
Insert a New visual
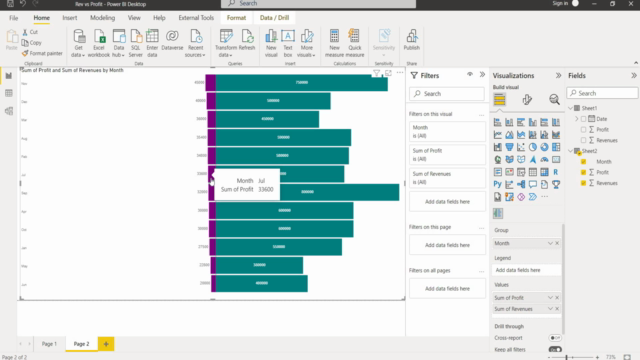pyautogui.click(x=271, y=43)
